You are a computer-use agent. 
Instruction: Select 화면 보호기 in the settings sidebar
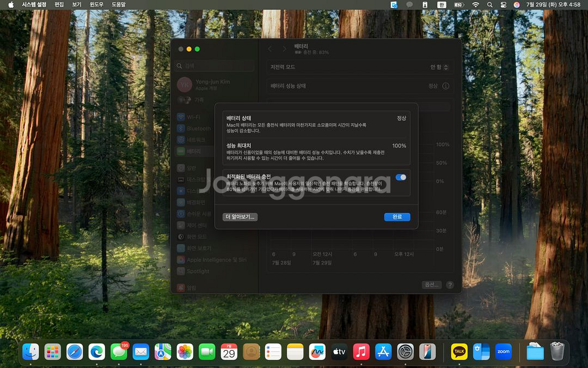215,248
